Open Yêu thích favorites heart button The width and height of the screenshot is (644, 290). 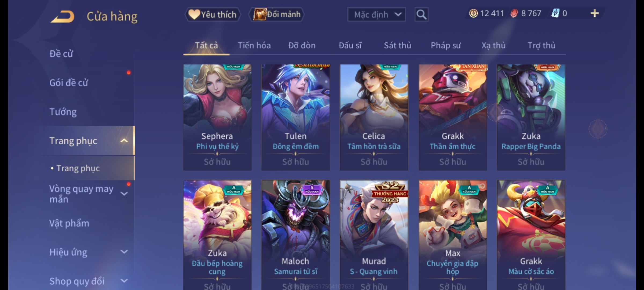tap(213, 15)
